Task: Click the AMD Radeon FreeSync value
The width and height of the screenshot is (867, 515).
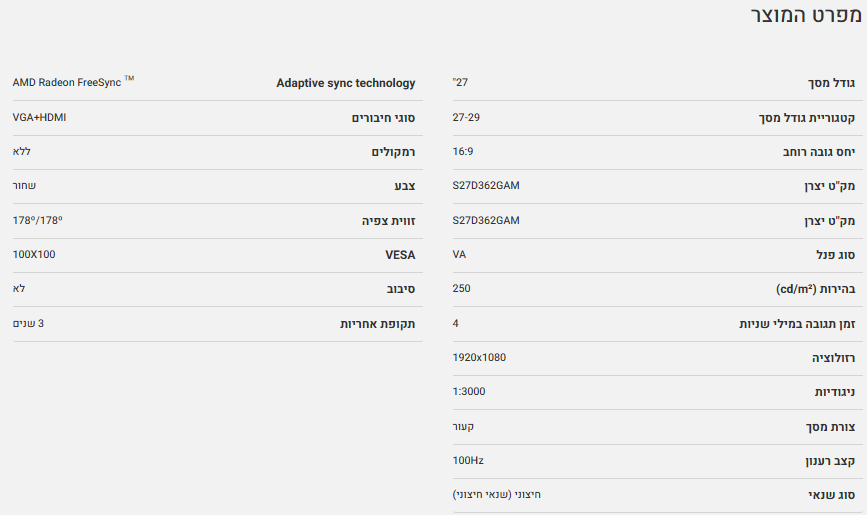Action: click(72, 82)
